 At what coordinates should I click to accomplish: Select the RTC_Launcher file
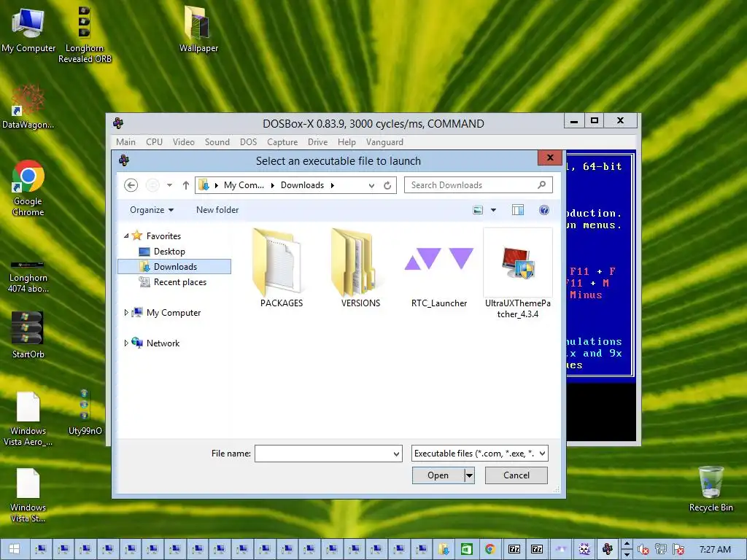pos(438,268)
